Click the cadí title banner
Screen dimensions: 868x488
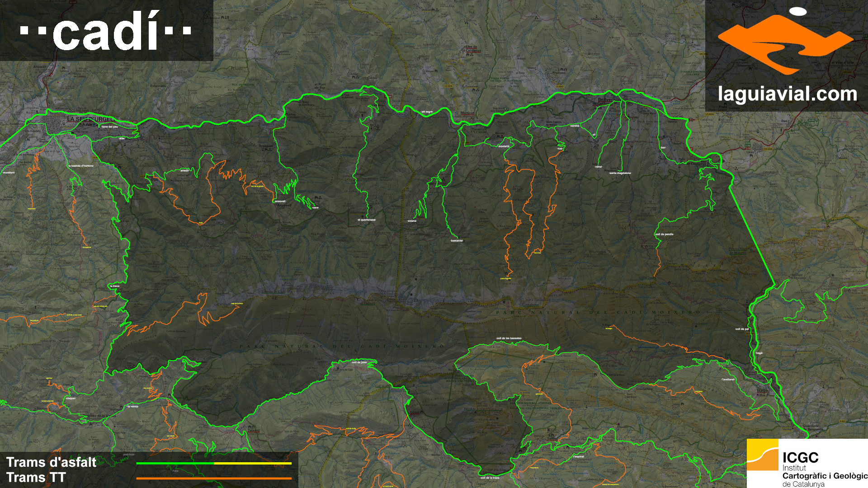106,31
